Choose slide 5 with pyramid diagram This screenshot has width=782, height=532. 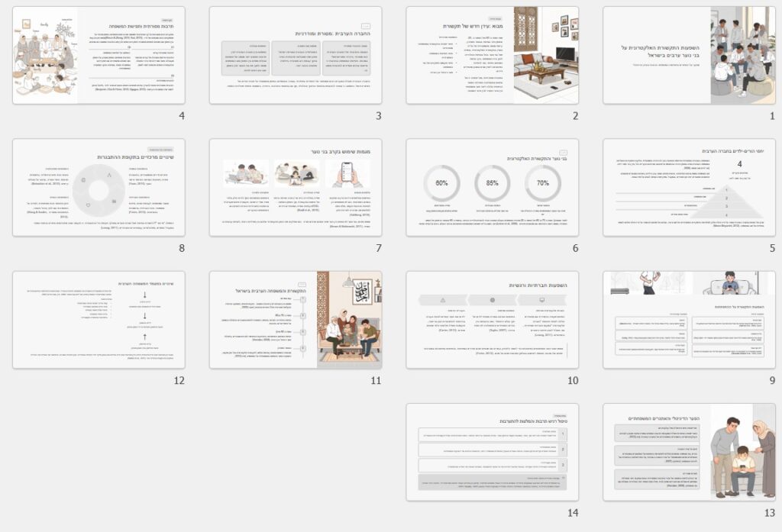[689, 188]
